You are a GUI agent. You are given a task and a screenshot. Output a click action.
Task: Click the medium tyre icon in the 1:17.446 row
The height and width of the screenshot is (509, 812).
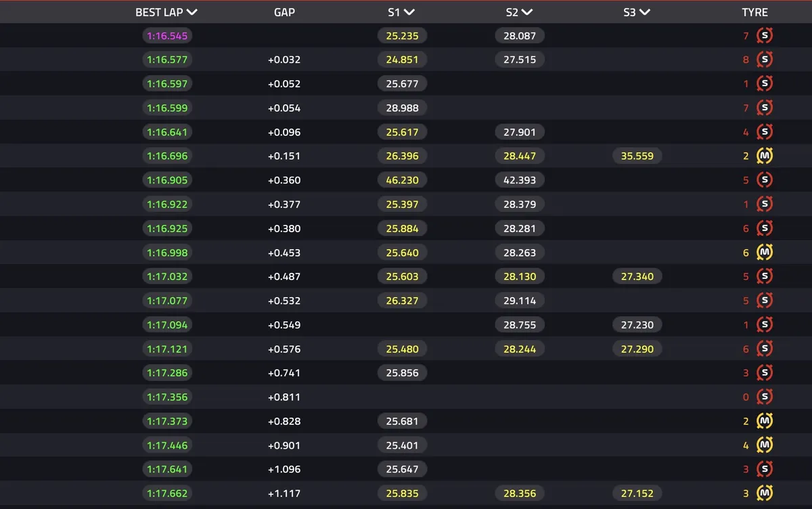[x=765, y=445]
